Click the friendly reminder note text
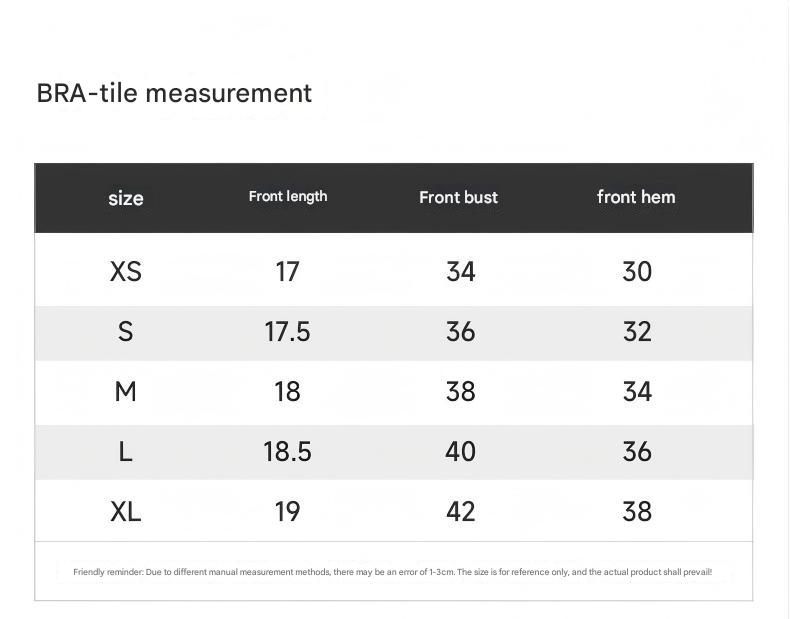This screenshot has width=790, height=619. pos(393,573)
